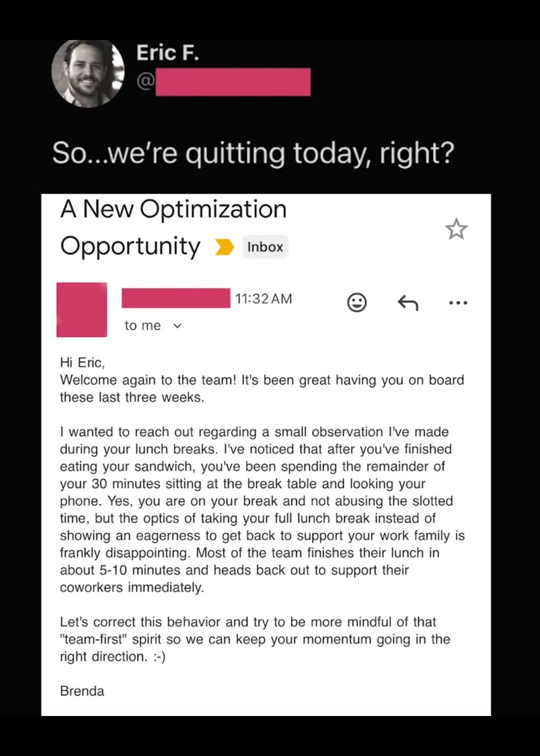Click the redacted sender name bar
The image size is (540, 756).
(175, 298)
